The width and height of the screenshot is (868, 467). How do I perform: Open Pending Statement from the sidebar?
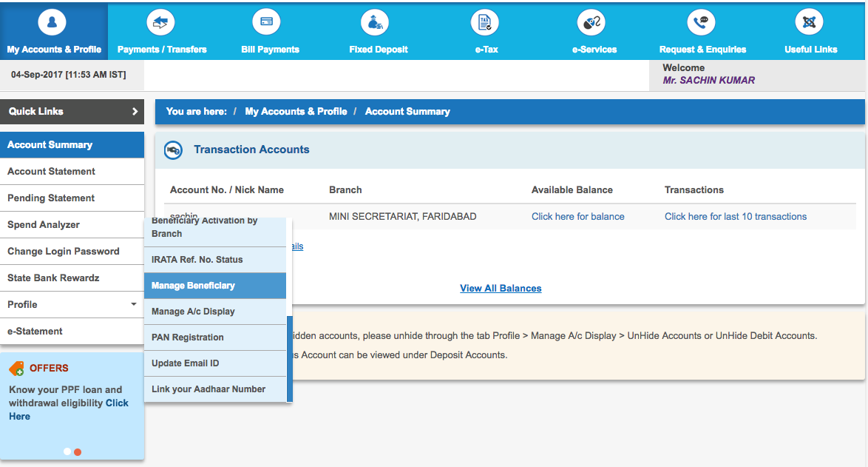[x=72, y=198]
